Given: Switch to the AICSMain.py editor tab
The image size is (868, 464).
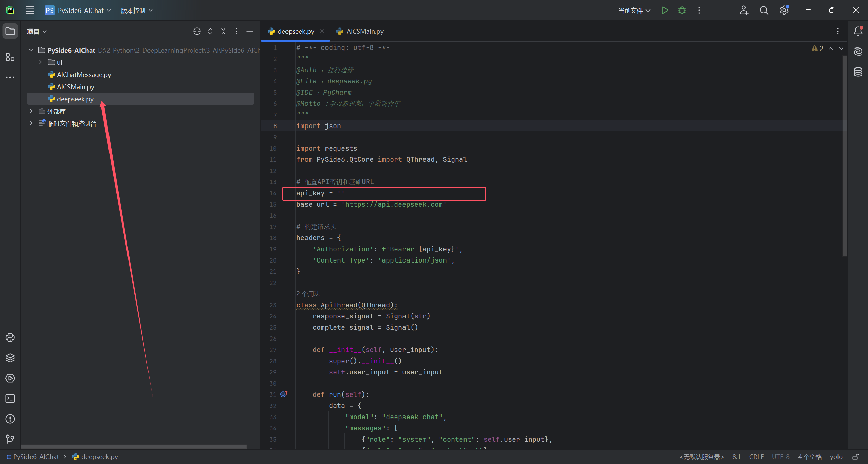Looking at the screenshot, I should click(x=360, y=31).
